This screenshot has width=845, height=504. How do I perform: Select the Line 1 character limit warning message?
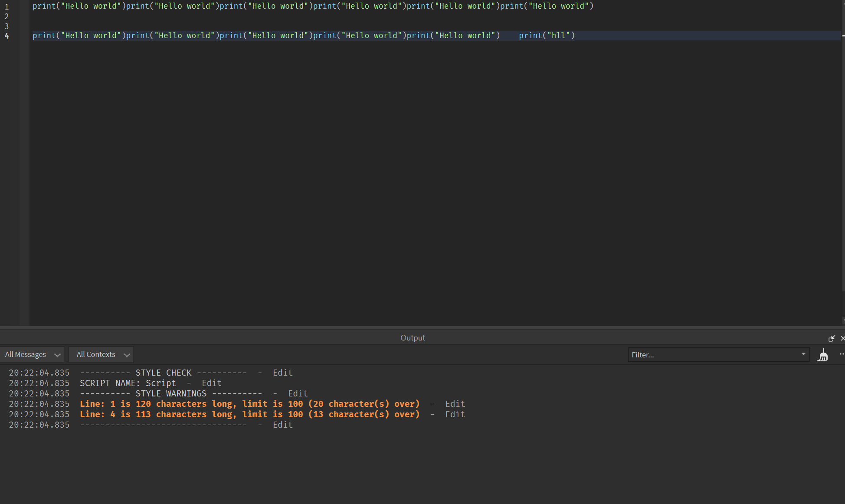point(249,404)
